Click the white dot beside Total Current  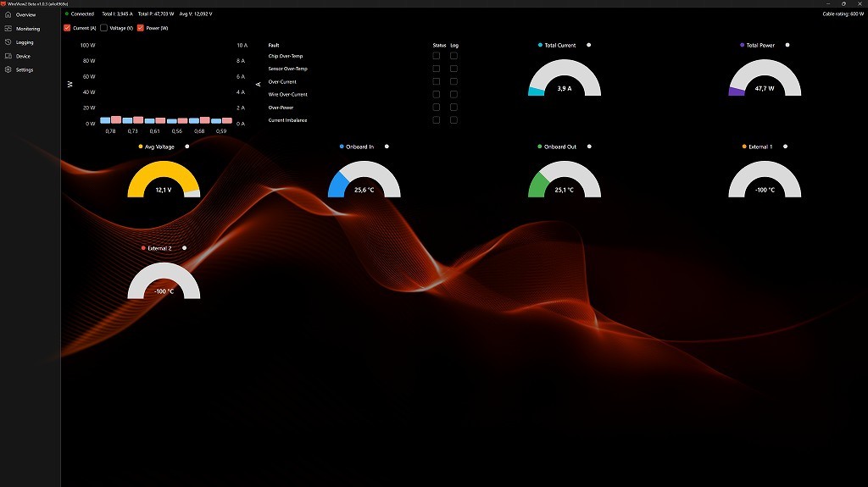point(589,45)
